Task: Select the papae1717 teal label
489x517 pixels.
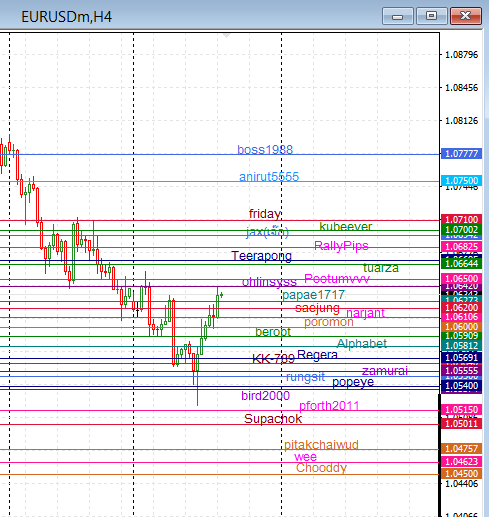Action: 313,295
